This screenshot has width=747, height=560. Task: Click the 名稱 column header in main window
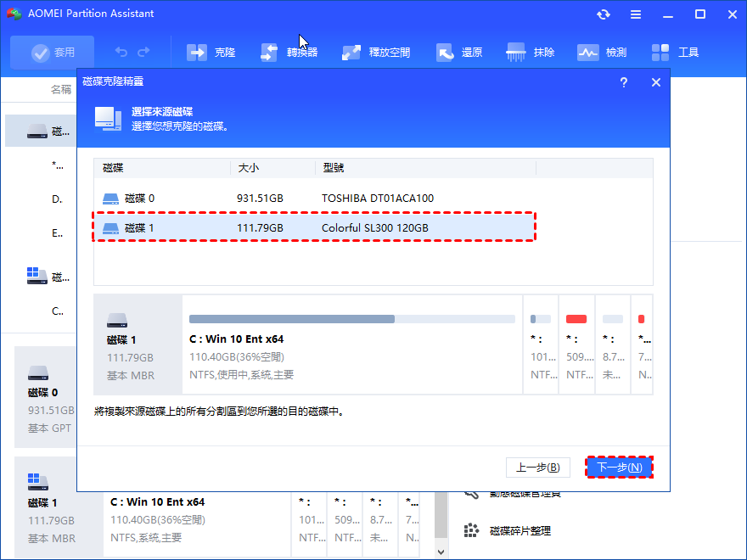(60, 89)
